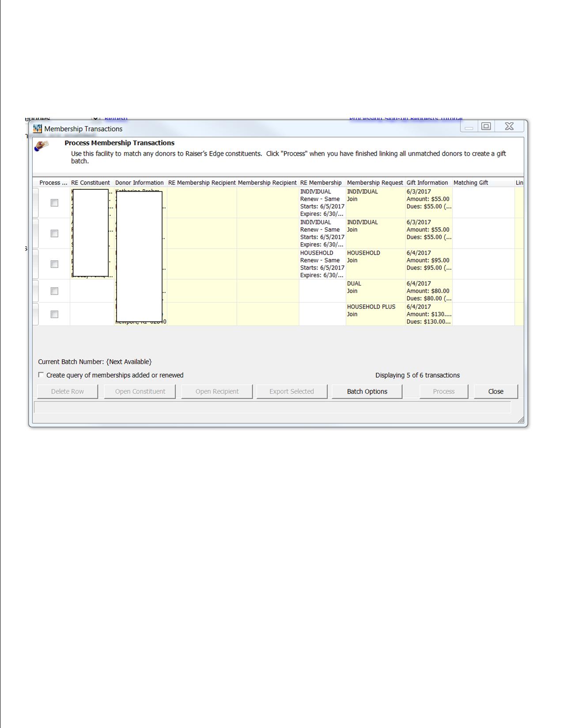The image size is (563, 728).
Task: Click the Matching Gift column header
Action: [484, 183]
